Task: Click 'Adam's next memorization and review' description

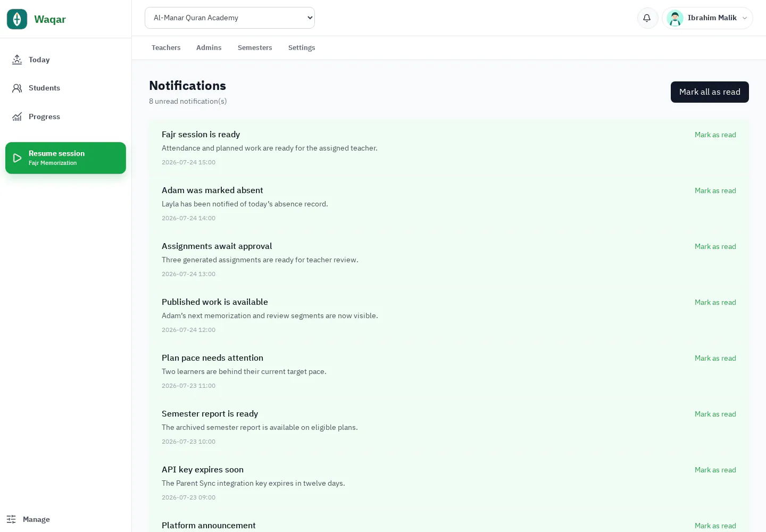Action: 270,316
